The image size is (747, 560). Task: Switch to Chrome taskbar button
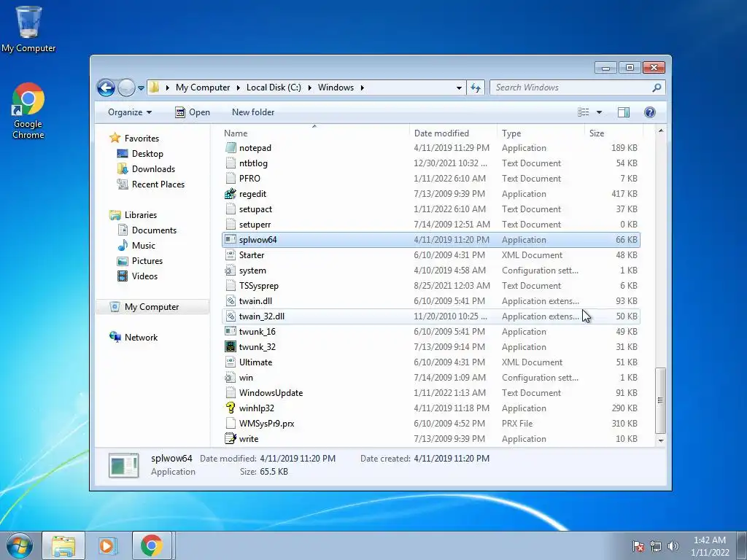pyautogui.click(x=152, y=545)
